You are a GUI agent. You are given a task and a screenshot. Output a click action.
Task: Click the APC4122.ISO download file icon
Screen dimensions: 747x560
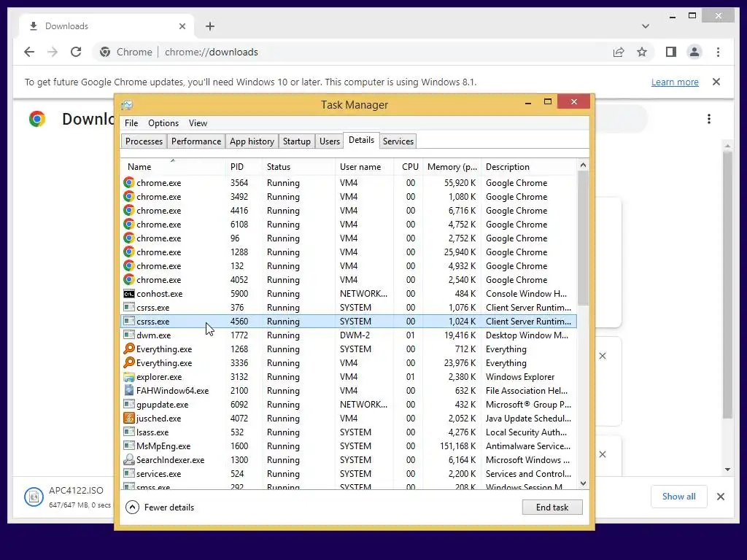[34, 497]
